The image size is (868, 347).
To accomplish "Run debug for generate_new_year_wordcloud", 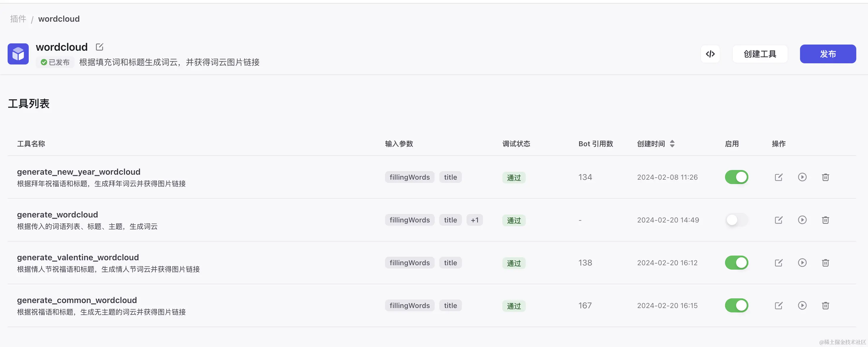I will [x=802, y=177].
